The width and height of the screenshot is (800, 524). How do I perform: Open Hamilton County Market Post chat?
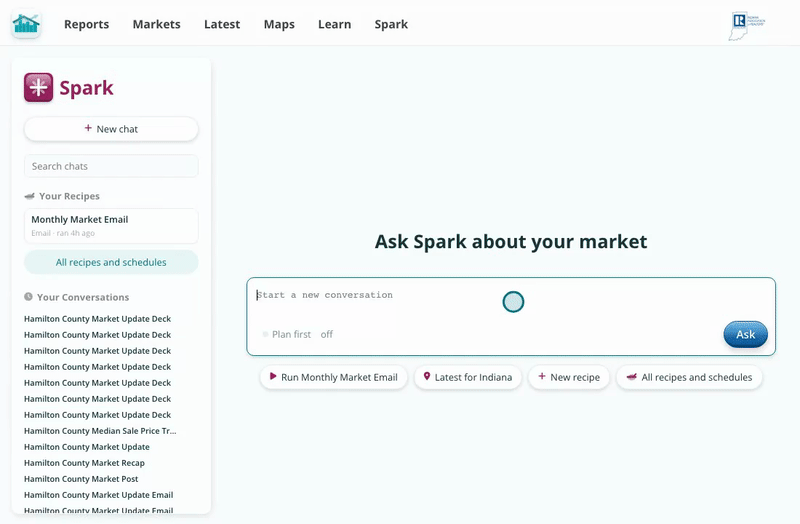(81, 479)
